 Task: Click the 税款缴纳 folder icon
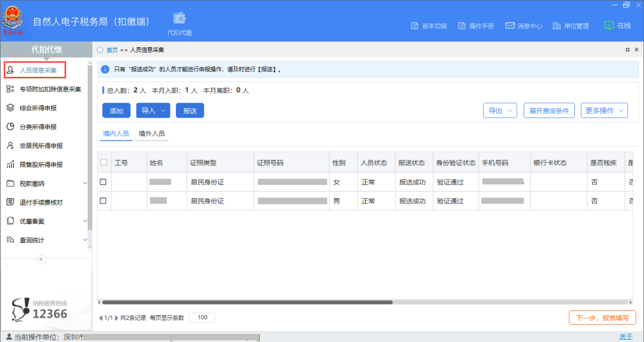[11, 183]
